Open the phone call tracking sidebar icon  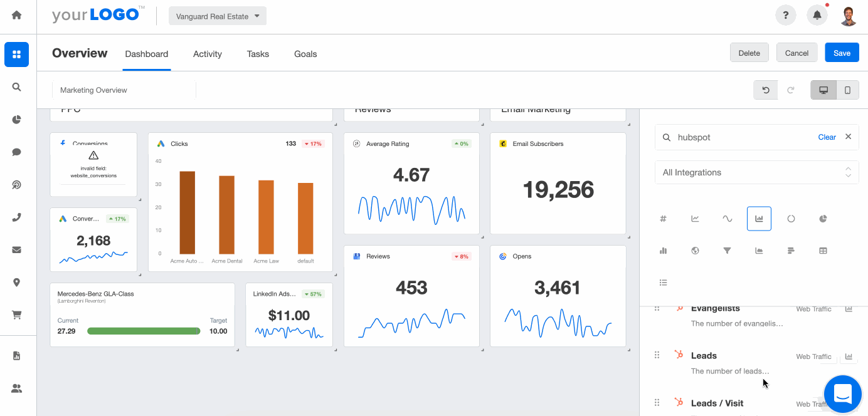coord(17,217)
